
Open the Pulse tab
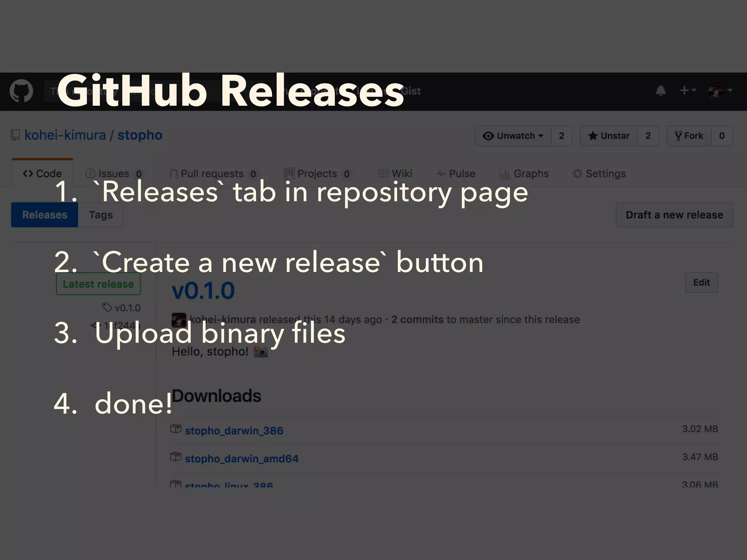point(456,174)
